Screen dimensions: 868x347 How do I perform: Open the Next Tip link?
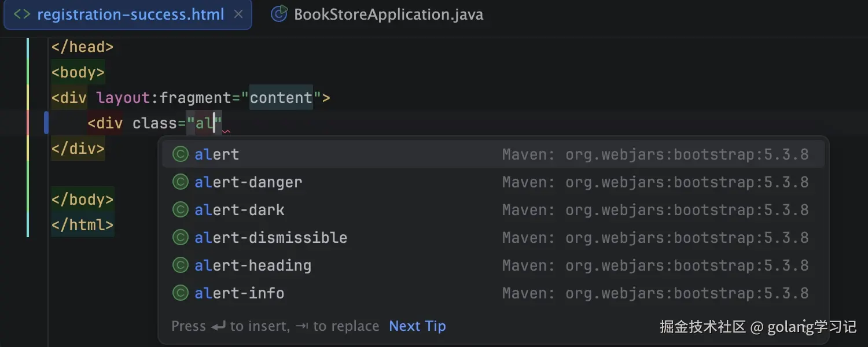(x=417, y=326)
